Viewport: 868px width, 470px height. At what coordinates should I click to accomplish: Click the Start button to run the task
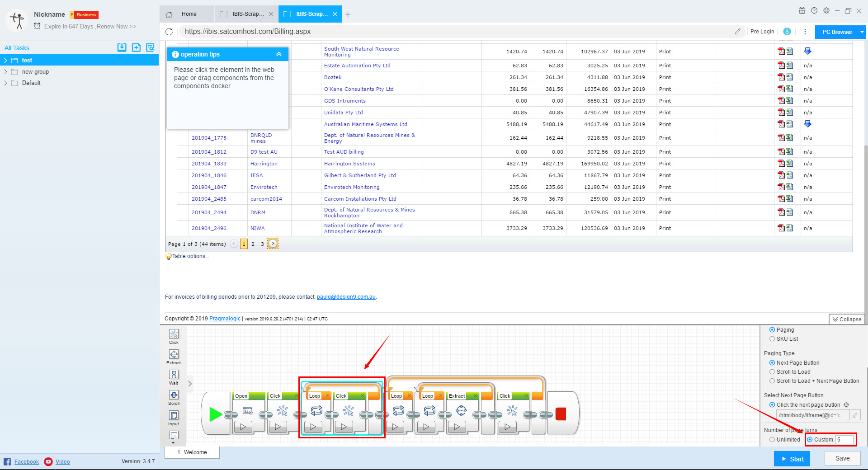(792, 459)
